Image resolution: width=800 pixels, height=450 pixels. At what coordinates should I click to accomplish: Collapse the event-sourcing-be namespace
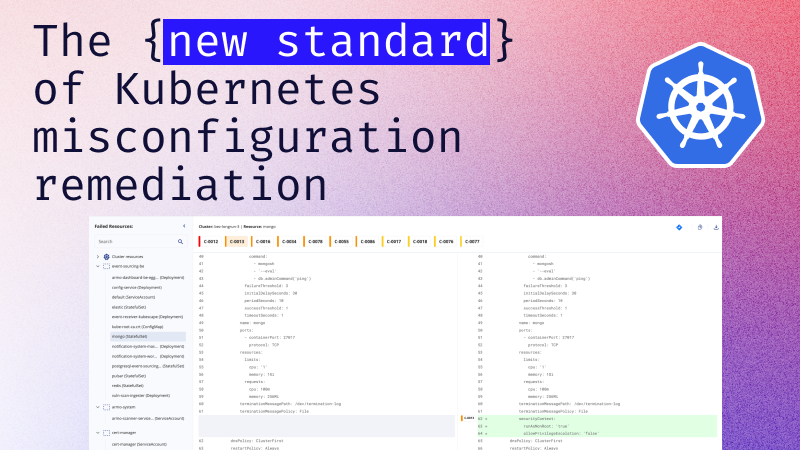click(x=98, y=266)
